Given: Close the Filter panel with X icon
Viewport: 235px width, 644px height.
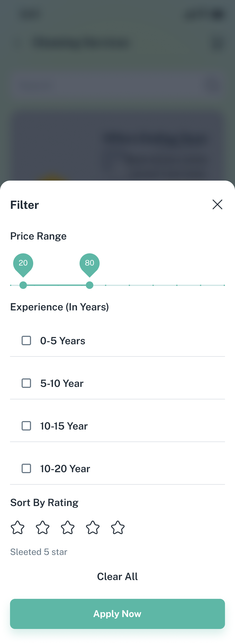Looking at the screenshot, I should pyautogui.click(x=217, y=204).
